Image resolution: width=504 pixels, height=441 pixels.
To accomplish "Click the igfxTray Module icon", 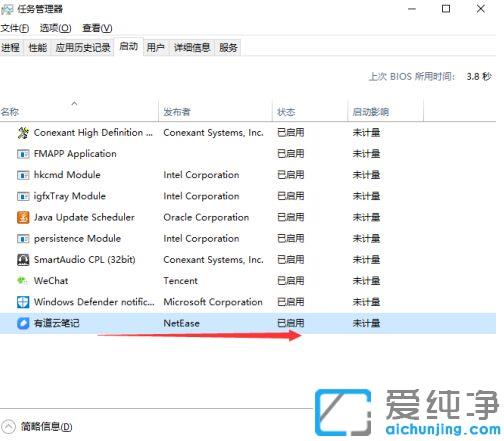I will 23,196.
